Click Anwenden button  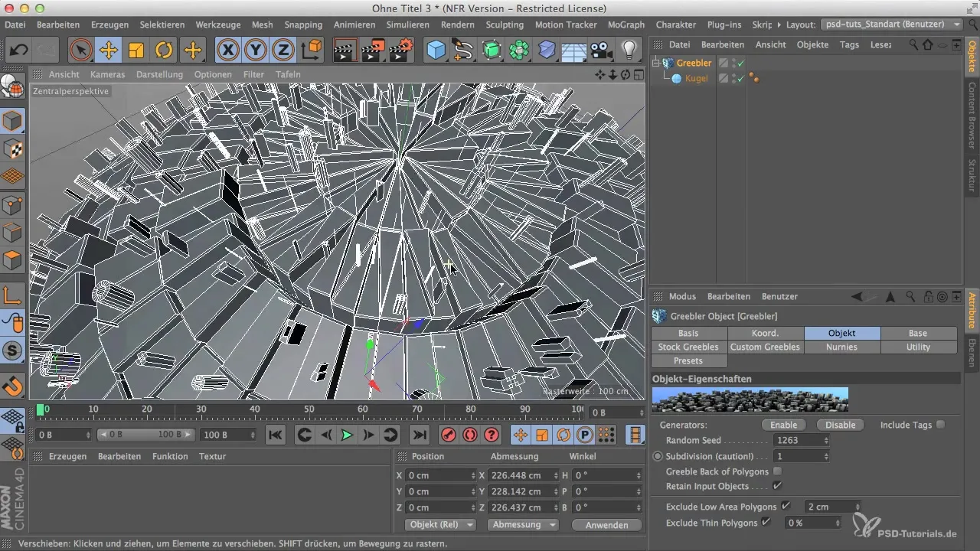(x=606, y=525)
